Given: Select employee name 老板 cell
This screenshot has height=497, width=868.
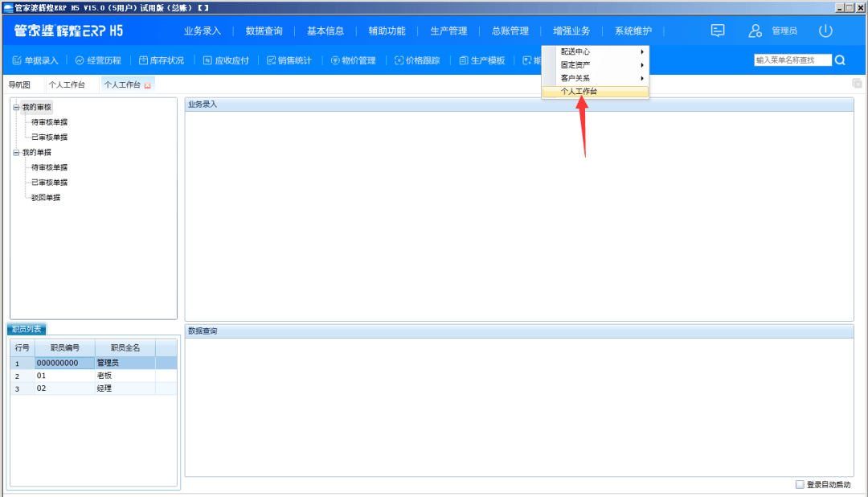Looking at the screenshot, I should 125,376.
